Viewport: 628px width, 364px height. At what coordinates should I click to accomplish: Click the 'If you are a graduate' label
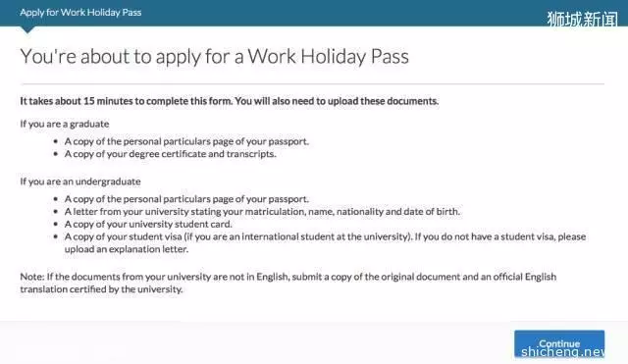point(65,124)
